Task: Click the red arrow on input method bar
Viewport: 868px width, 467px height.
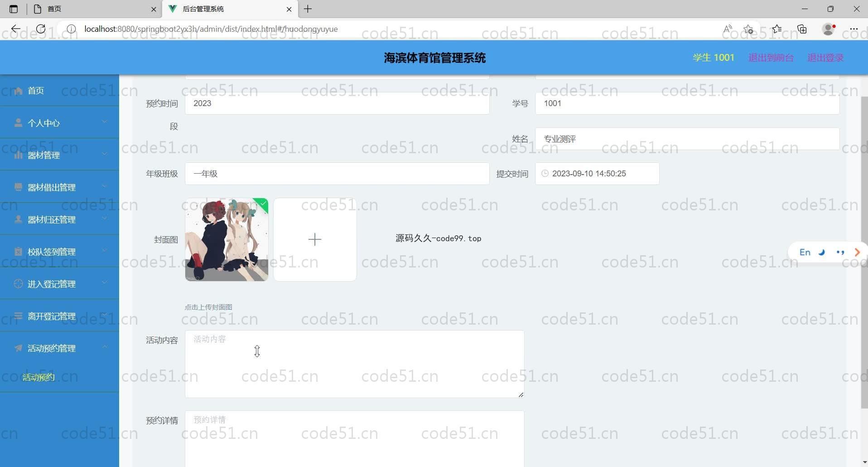Action: coord(857,253)
